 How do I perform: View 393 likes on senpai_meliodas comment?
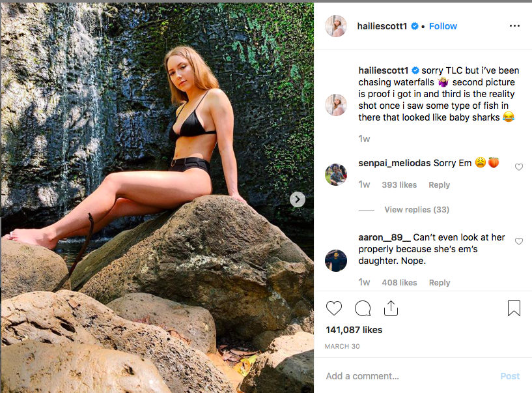click(399, 185)
